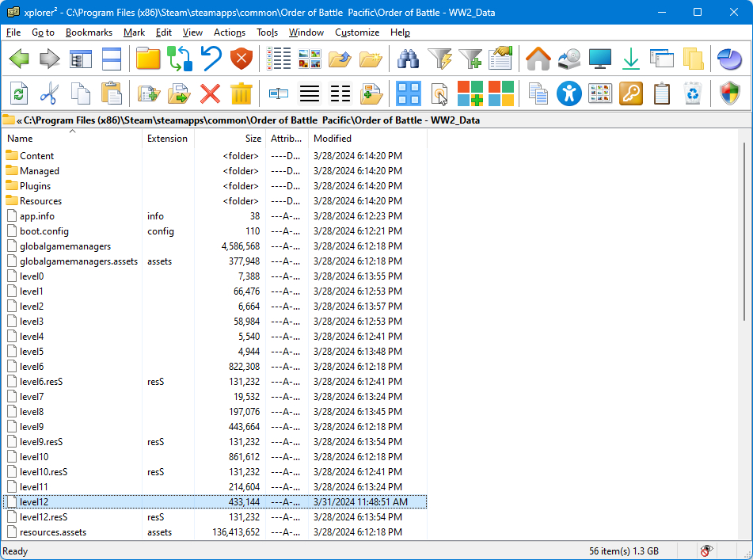This screenshot has width=753, height=560.
Task: Click the rename text field icon
Action: click(279, 93)
